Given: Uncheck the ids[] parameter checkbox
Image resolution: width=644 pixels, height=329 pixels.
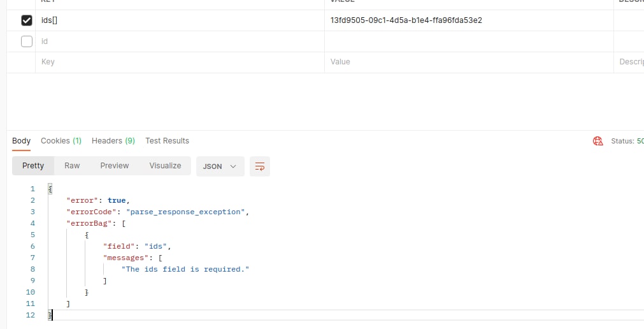Looking at the screenshot, I should (27, 20).
